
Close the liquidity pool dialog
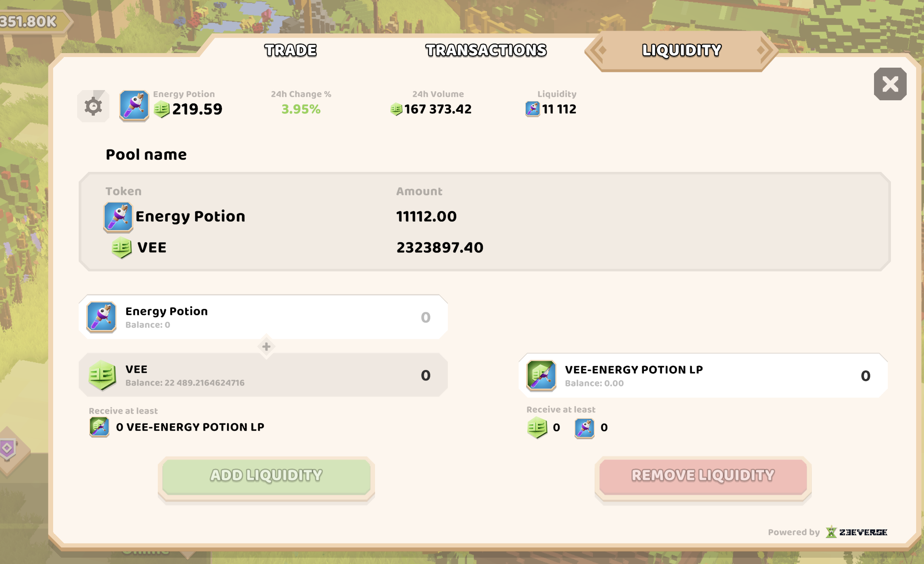coord(890,84)
